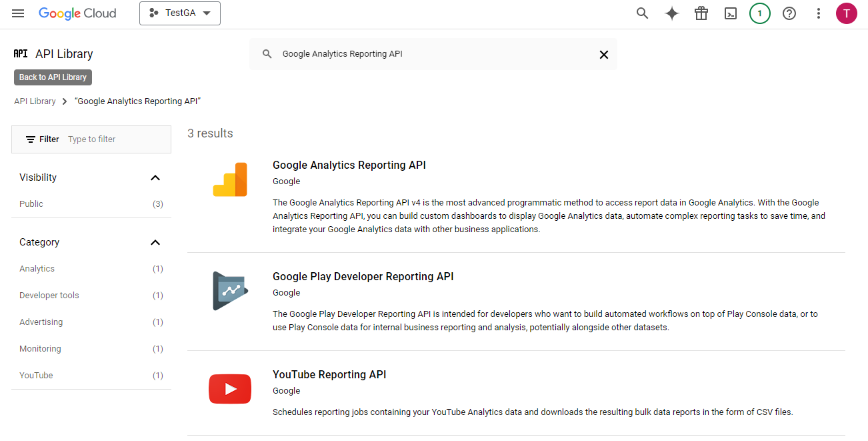
Task: Open the YouTube Reporting API logo thumbnail
Action: pyautogui.click(x=230, y=389)
